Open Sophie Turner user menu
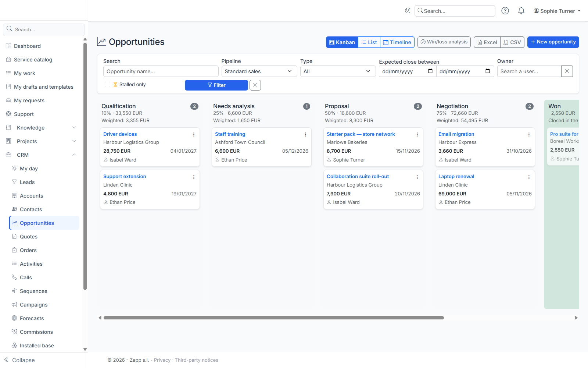This screenshot has width=588, height=368. click(557, 11)
